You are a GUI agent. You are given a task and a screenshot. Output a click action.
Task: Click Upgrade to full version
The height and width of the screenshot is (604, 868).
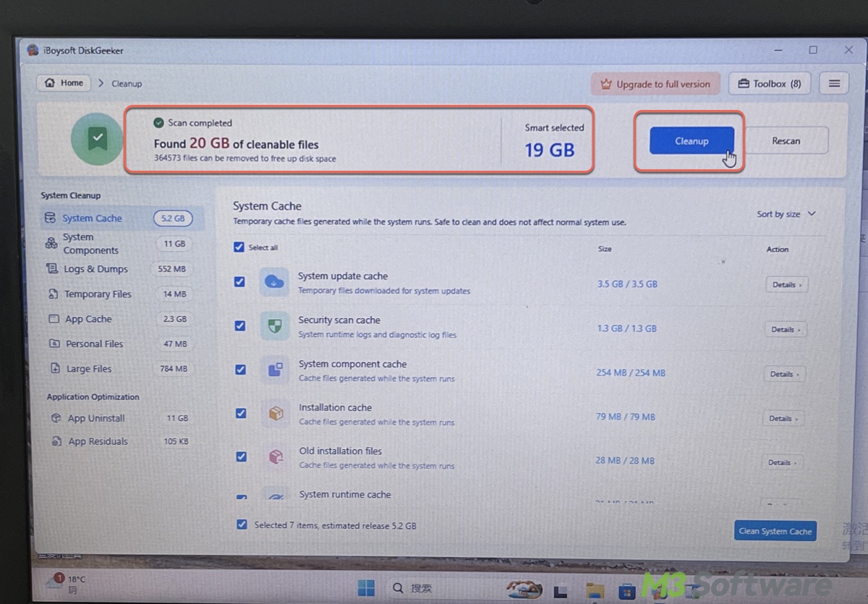pyautogui.click(x=656, y=84)
